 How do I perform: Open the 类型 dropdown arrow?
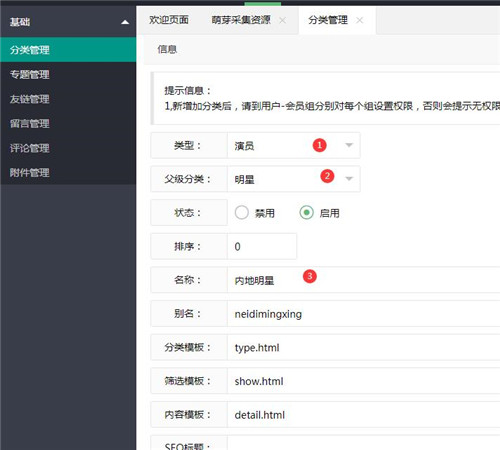349,145
